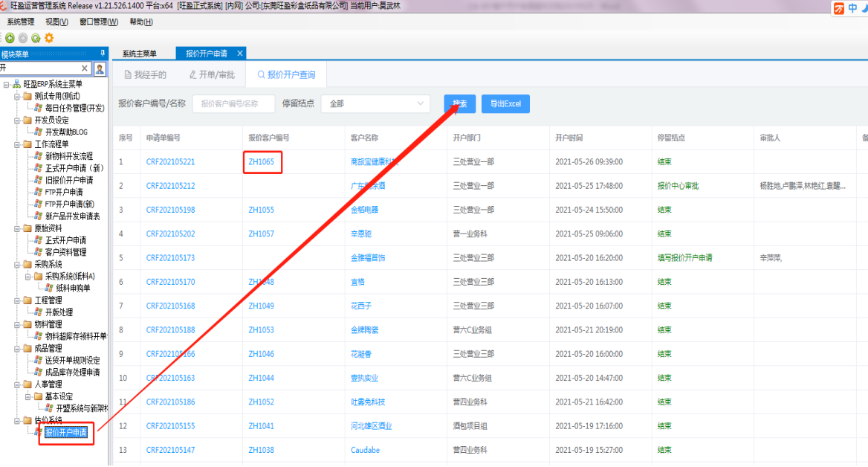The image size is (868, 467).
Task: Collapse the 开发员设定 folder
Action: (16, 120)
